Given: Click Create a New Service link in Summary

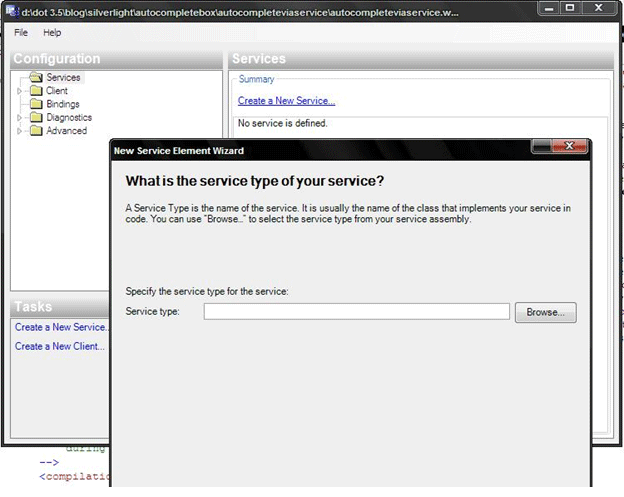Looking at the screenshot, I should [x=287, y=101].
